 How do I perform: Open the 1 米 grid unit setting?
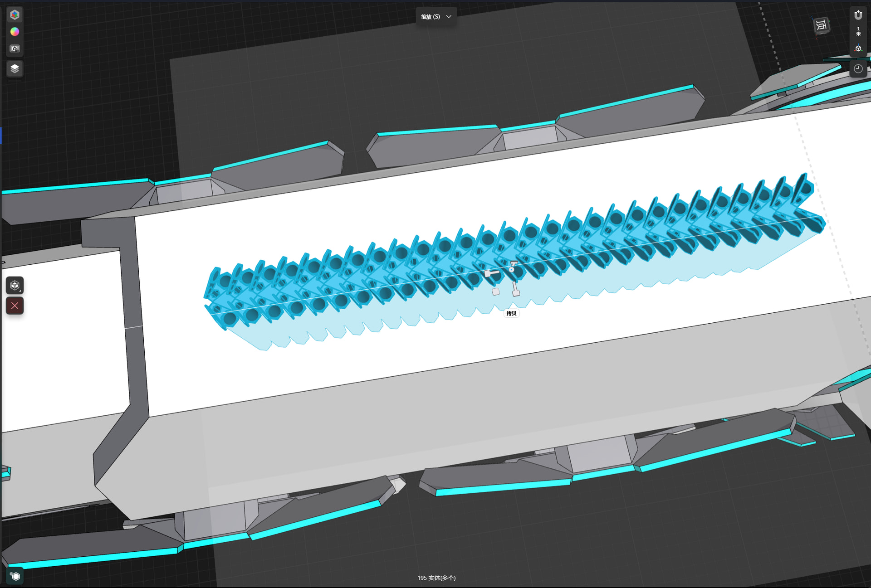point(858,31)
